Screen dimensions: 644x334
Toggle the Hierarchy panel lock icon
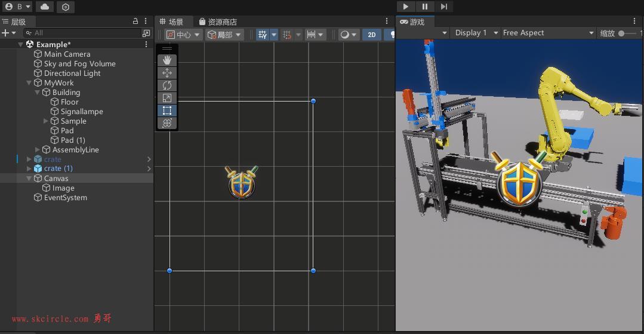[135, 21]
